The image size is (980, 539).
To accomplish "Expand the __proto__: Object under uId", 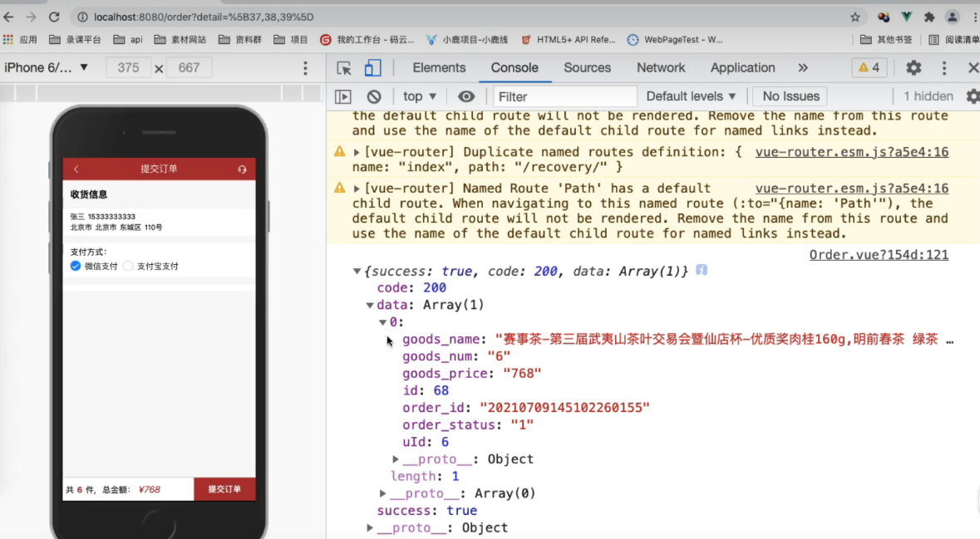I will [x=396, y=459].
